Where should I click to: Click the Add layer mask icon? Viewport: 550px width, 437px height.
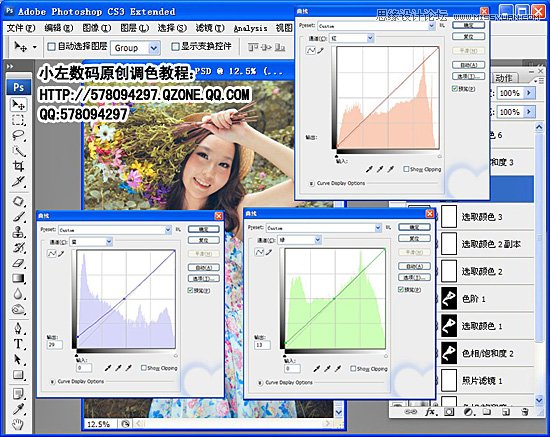449,412
